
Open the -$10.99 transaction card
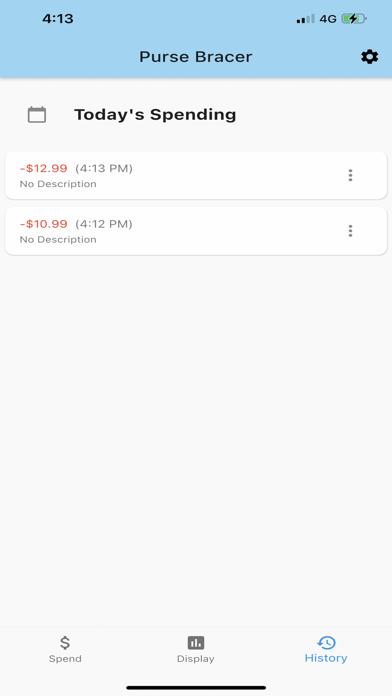pos(196,231)
